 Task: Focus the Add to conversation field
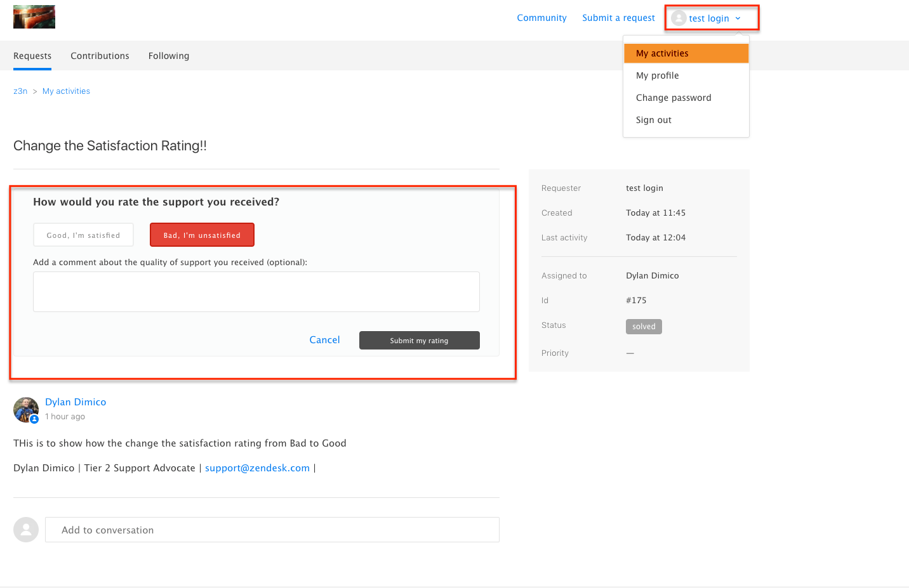272,530
